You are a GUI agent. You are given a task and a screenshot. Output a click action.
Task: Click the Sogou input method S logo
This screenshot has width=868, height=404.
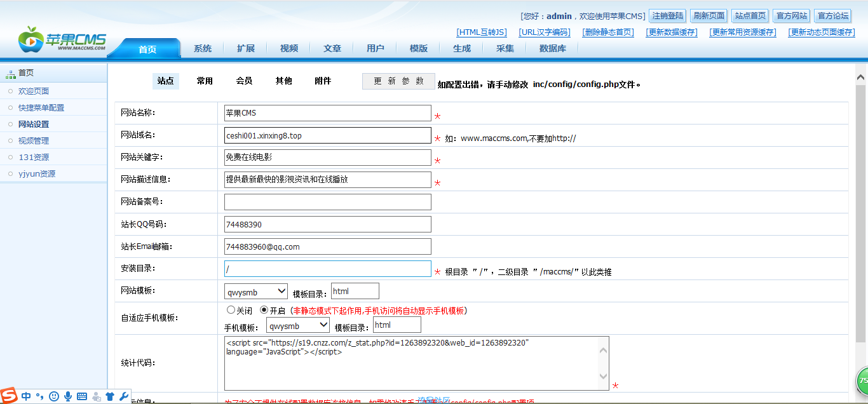[10, 396]
